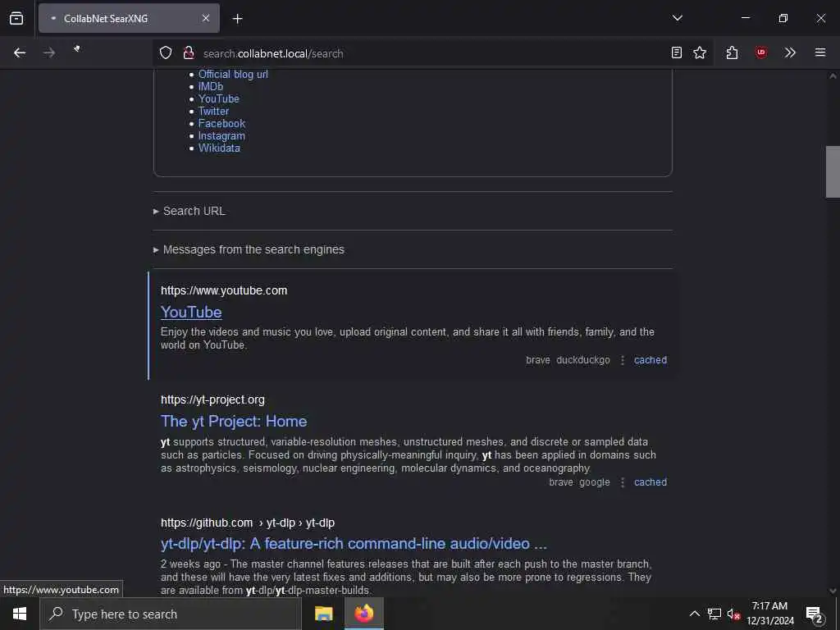840x630 pixels.
Task: Click the taskbar search box
Action: (x=171, y=614)
